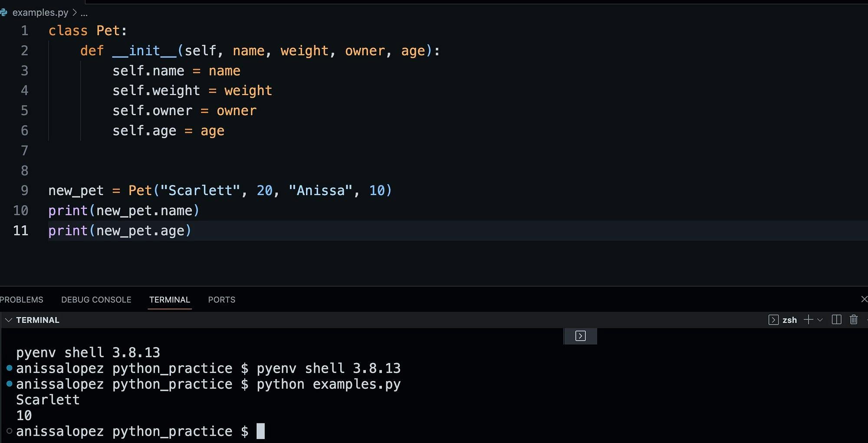868x443 pixels.
Task: Click line number 1 in the gutter
Action: [25, 31]
